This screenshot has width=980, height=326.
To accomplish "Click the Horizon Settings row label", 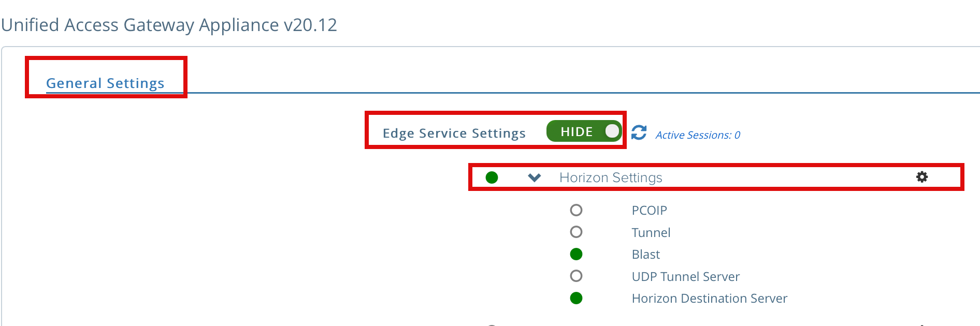I will point(611,177).
